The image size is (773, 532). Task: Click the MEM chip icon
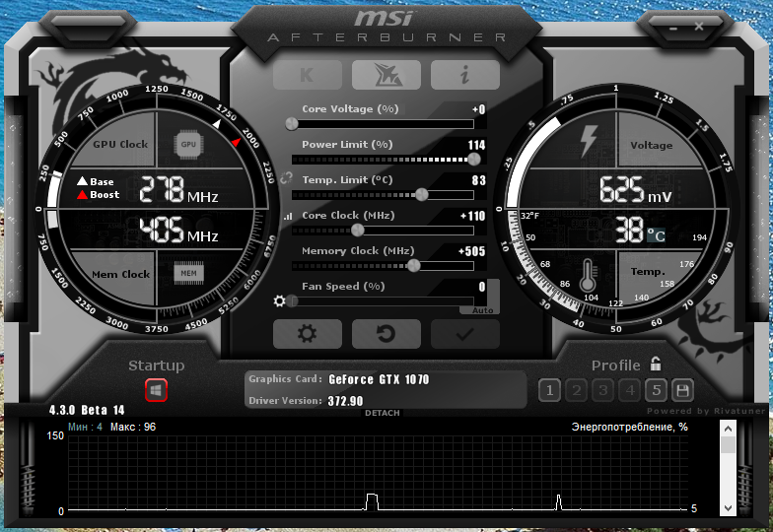tap(188, 274)
